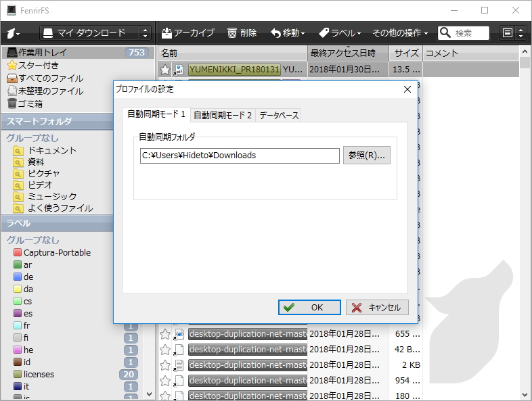Click the スマートフォルダ section header

tap(58, 121)
